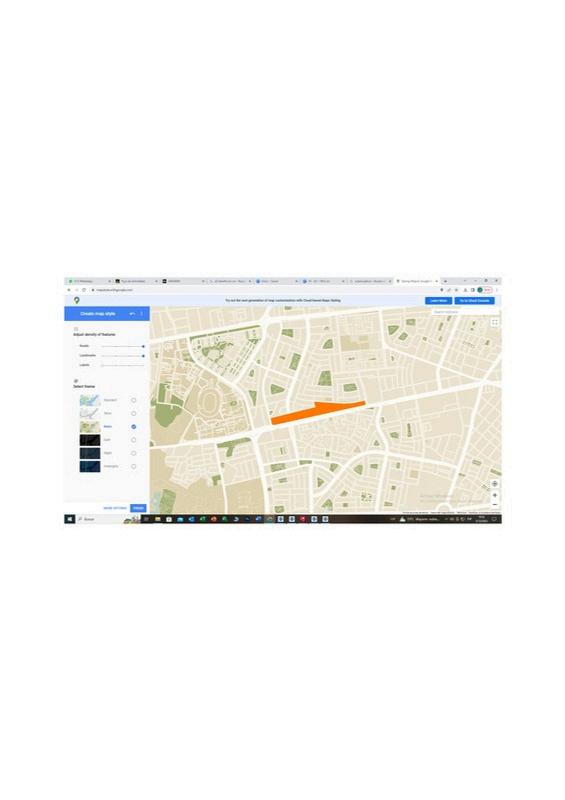The width and height of the screenshot is (565, 800).
Task: Toggle fullscreen map view icon
Action: coord(495,322)
